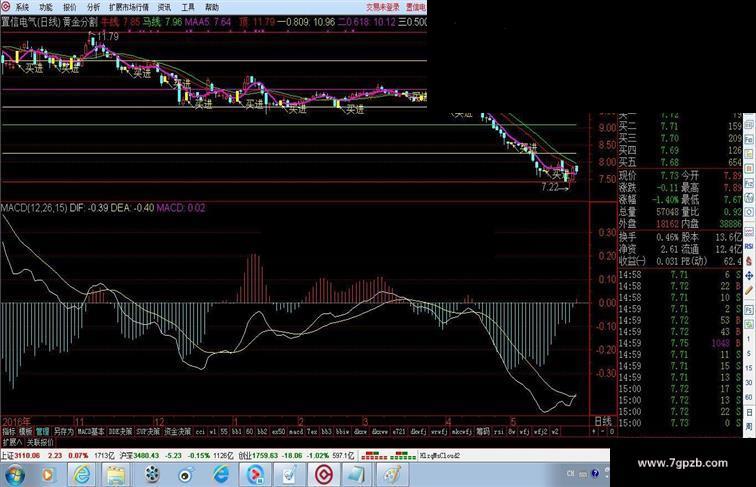Click the wavy chart-lines icon in sidebar
The width and height of the screenshot is (756, 487).
point(749,231)
